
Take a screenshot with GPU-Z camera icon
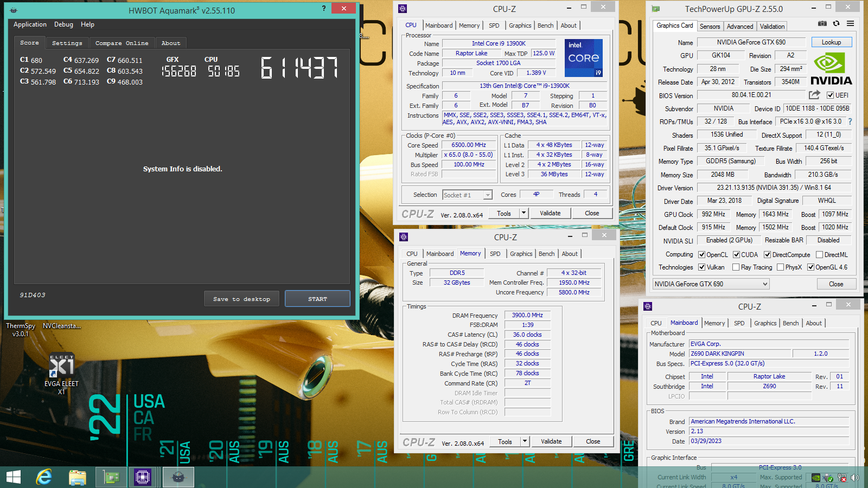pos(822,24)
